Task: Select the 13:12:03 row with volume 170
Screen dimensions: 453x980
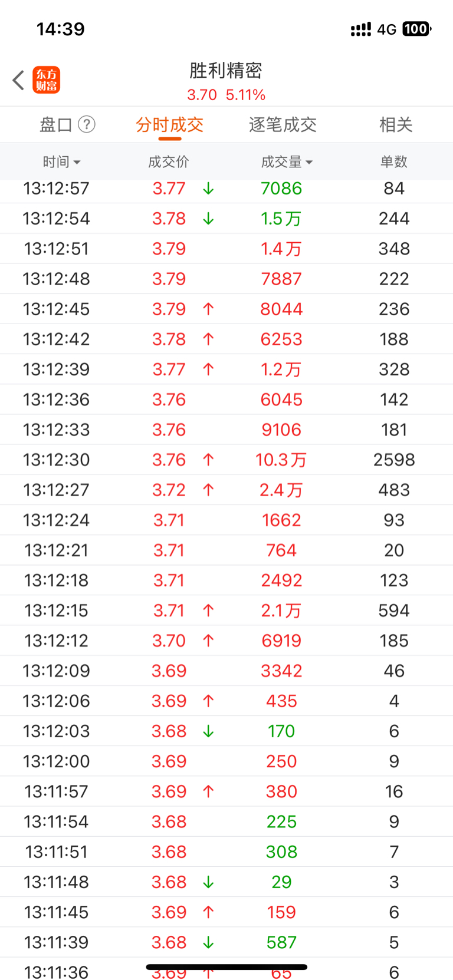Action: [x=226, y=731]
